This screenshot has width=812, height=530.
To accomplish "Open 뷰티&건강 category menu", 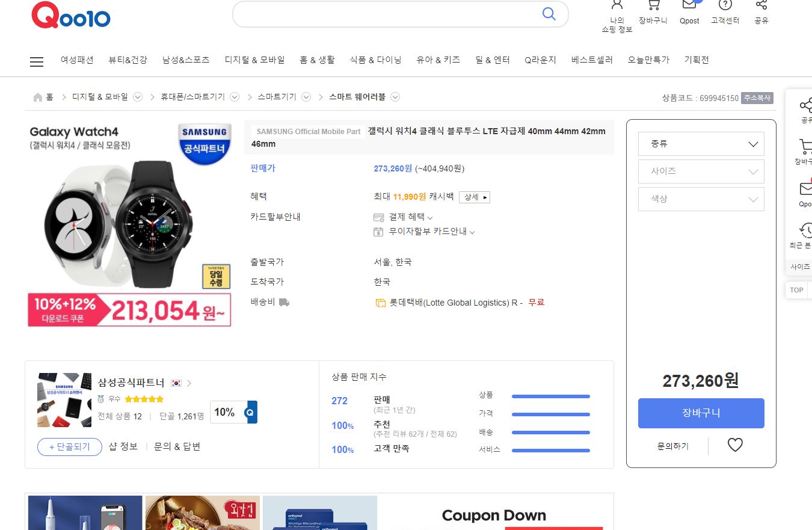I will click(x=128, y=60).
